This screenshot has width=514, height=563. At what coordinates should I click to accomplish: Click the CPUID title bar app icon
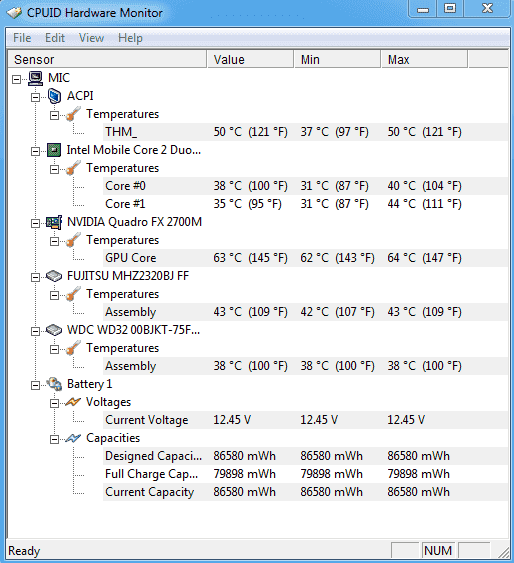click(15, 13)
